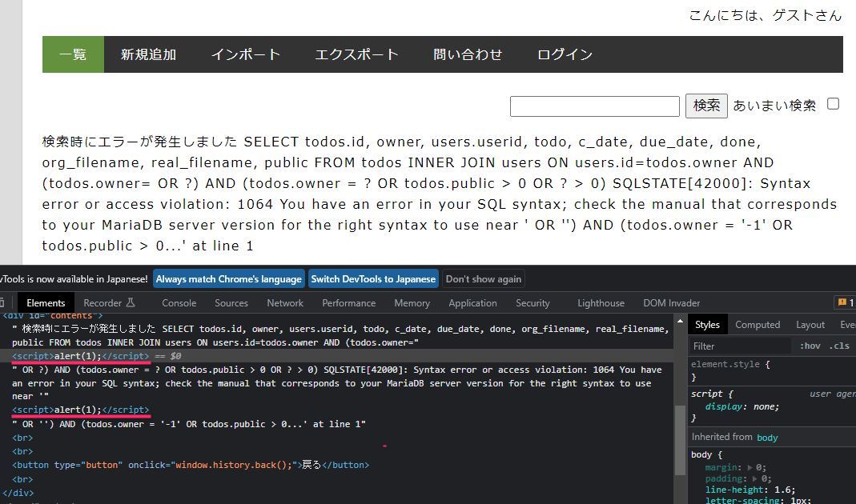Click the orange issues badge icon
Screen dimensions: 856x504
tap(842, 302)
